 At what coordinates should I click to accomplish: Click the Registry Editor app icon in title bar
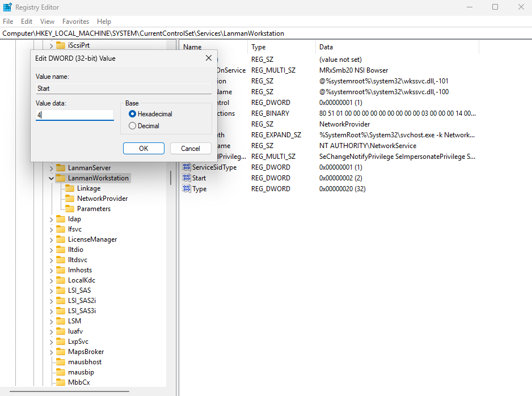(7, 7)
